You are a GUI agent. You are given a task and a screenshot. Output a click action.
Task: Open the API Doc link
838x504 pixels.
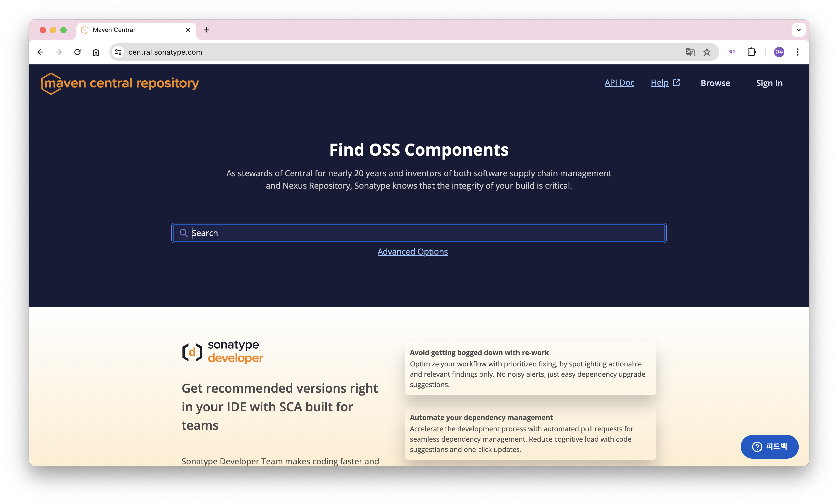[619, 82]
